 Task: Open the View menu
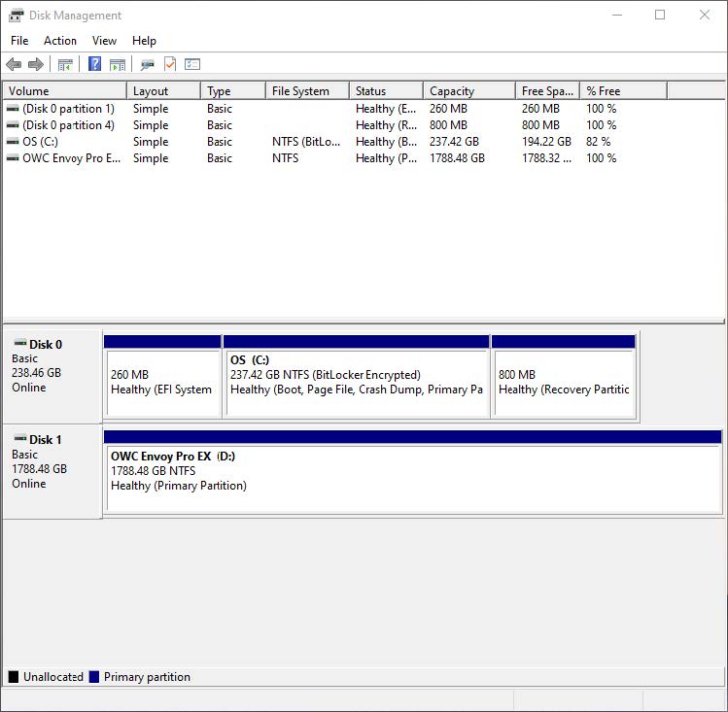[104, 41]
